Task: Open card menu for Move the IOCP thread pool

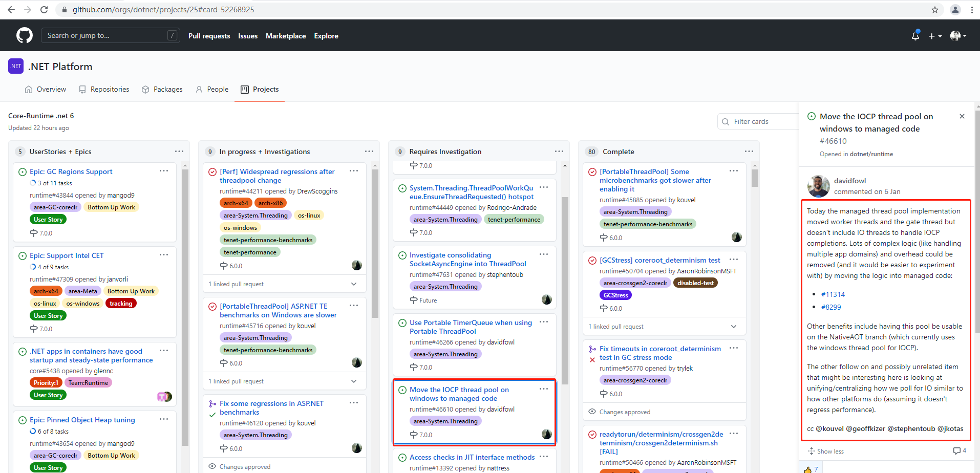Action: pyautogui.click(x=544, y=389)
